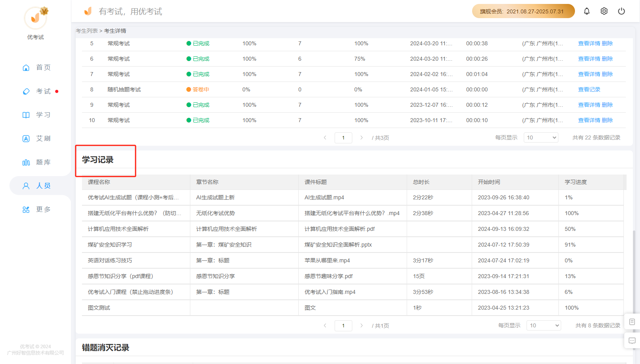Open 首页 in the sidebar
Viewport: 640px width, 364px height.
tap(36, 68)
